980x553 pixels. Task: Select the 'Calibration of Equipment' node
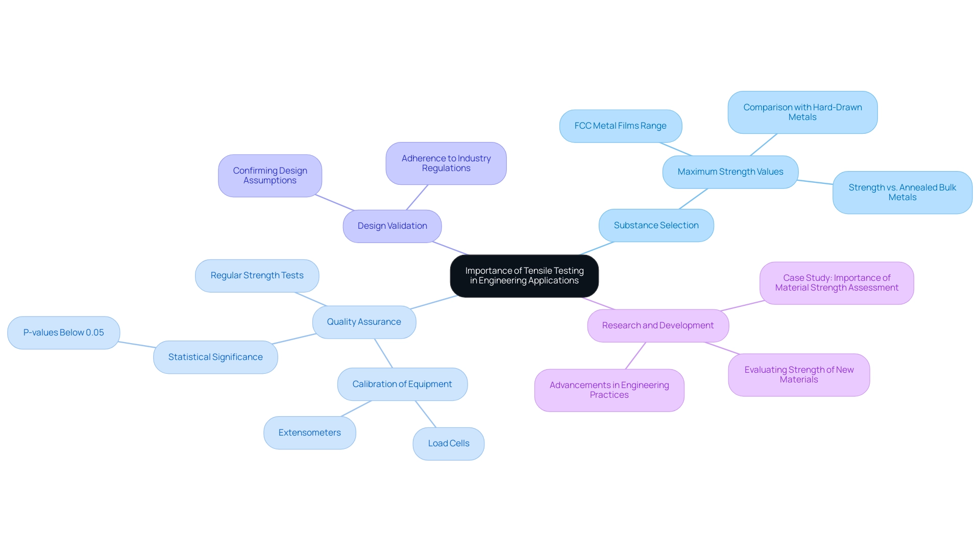[x=402, y=384]
